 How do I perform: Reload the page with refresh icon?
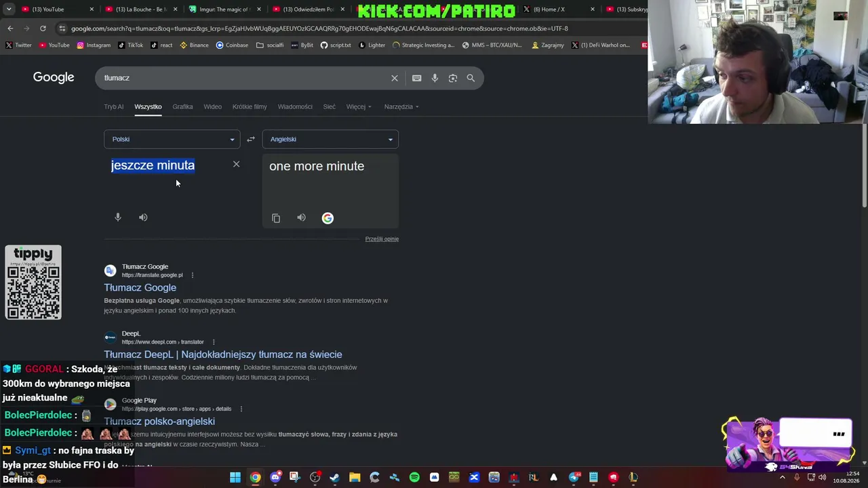pyautogui.click(x=43, y=28)
